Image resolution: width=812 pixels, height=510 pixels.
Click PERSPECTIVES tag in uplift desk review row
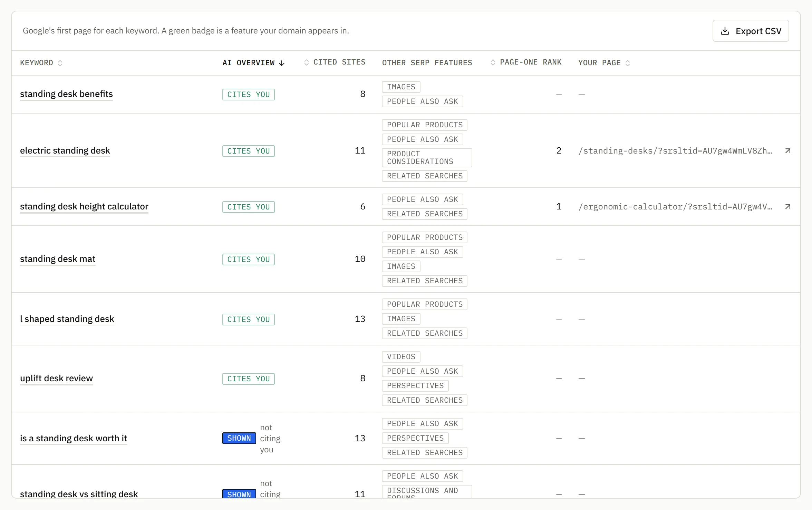point(415,386)
